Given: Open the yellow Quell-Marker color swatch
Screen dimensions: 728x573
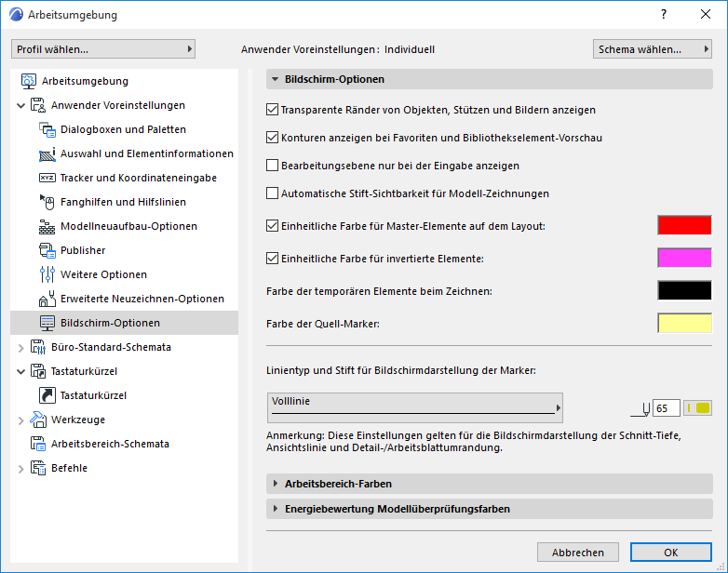Looking at the screenshot, I should point(684,323).
